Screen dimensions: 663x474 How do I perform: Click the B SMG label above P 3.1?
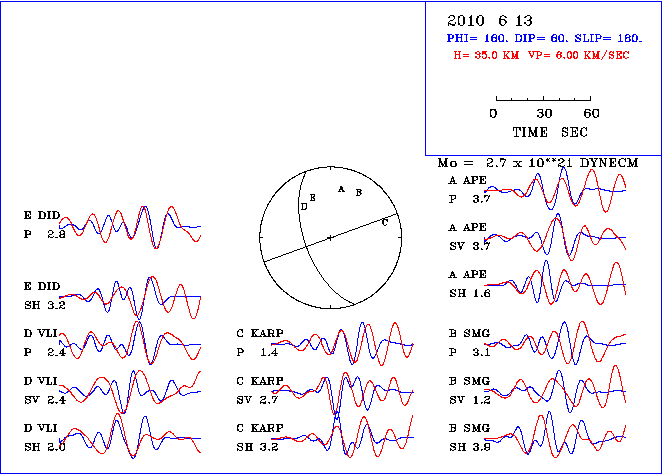point(469,333)
